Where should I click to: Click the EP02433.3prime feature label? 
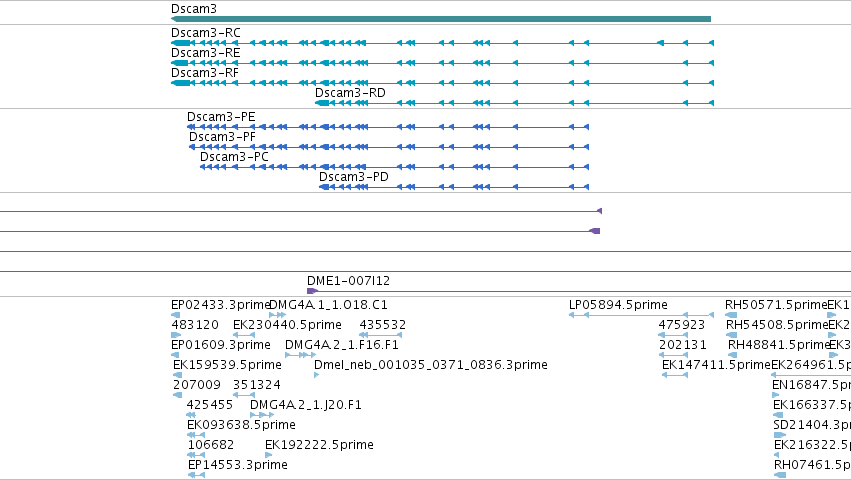click(x=220, y=305)
